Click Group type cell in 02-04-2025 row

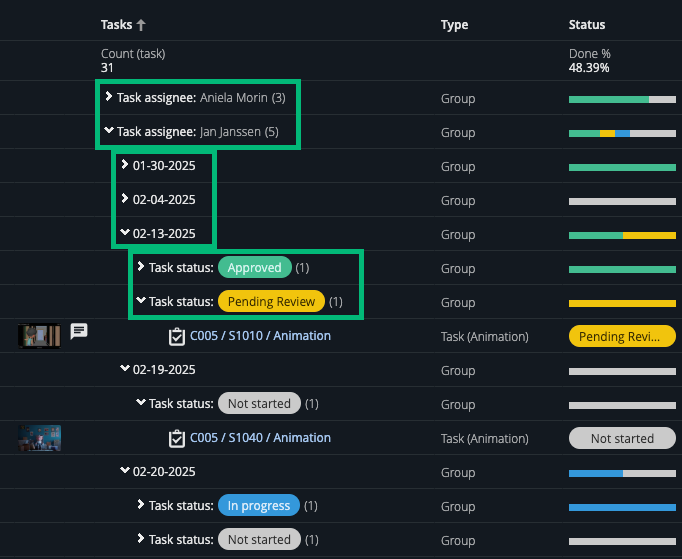(x=458, y=201)
